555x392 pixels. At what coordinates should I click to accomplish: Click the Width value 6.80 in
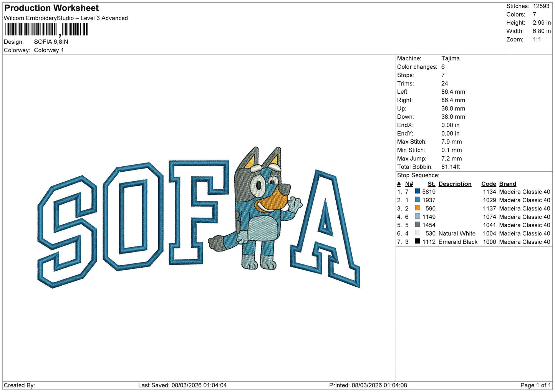[x=542, y=31]
